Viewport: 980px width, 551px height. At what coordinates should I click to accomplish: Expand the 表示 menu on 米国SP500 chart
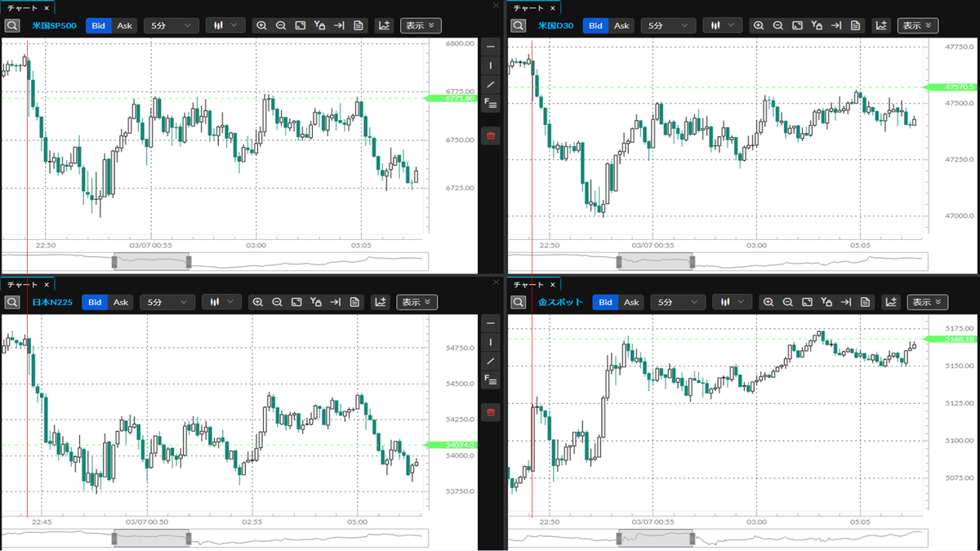tap(421, 25)
